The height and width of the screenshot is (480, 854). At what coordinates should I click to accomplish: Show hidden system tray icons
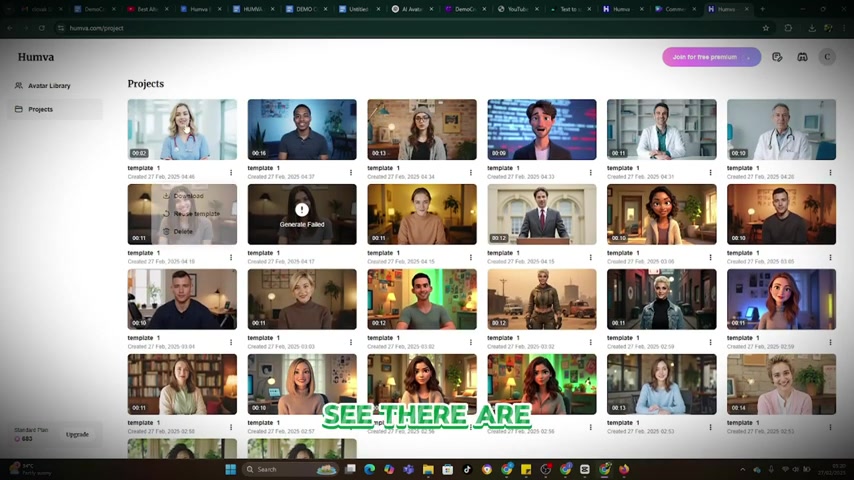pos(742,469)
